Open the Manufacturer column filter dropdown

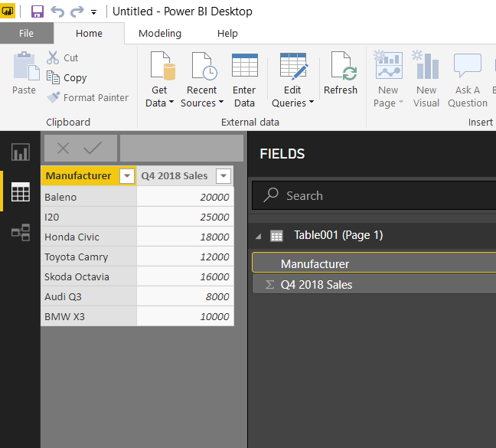point(127,175)
